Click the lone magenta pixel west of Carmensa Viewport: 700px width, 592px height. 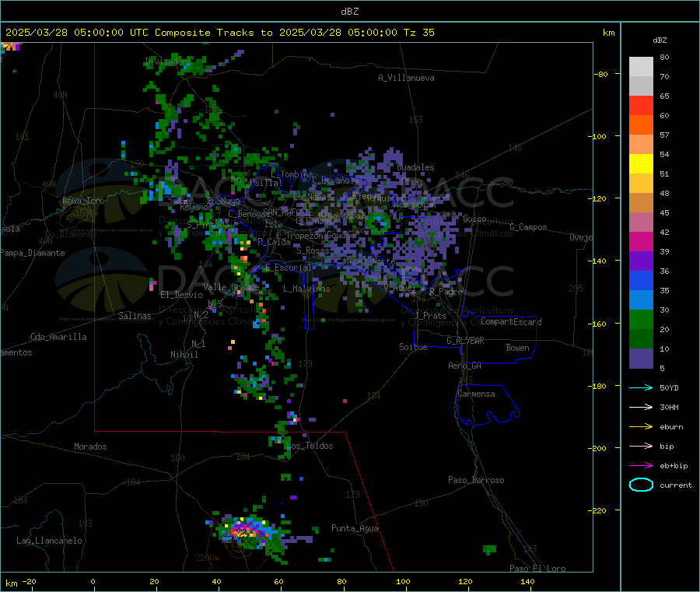[345, 401]
